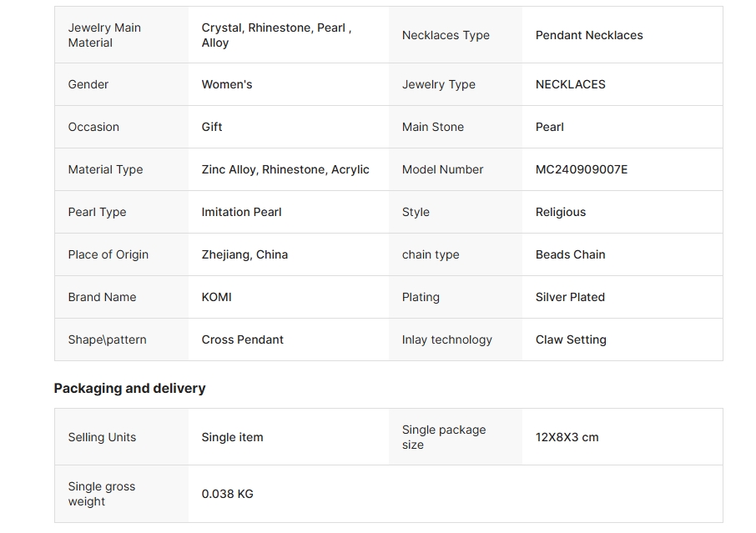This screenshot has width=756, height=533.
Task: Click the Jewelry Main Material label
Action: (x=104, y=35)
